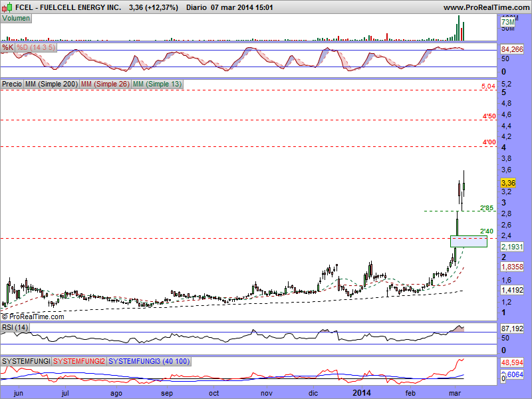Select the %K stochastic label
Viewport: 532px width, 399px height.
tap(8, 48)
